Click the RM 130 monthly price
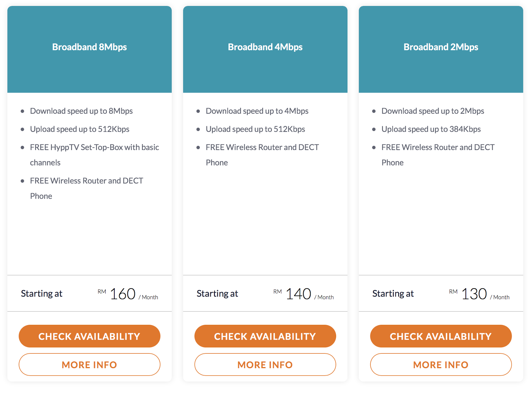The width and height of the screenshot is (532, 394). [x=474, y=294]
